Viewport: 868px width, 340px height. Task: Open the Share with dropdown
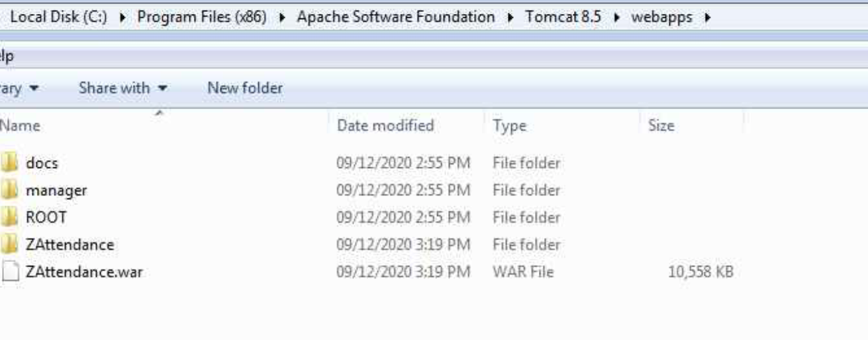tap(122, 88)
